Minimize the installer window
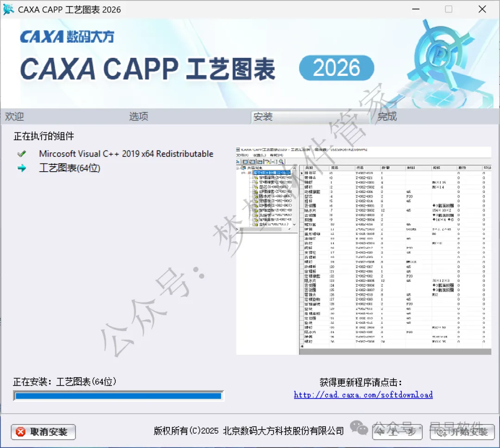 [x=416, y=9]
